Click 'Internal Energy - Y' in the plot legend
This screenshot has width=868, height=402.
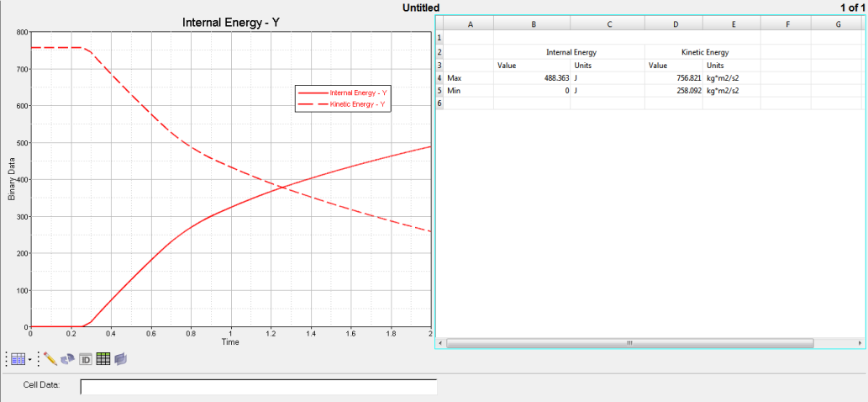click(x=357, y=93)
